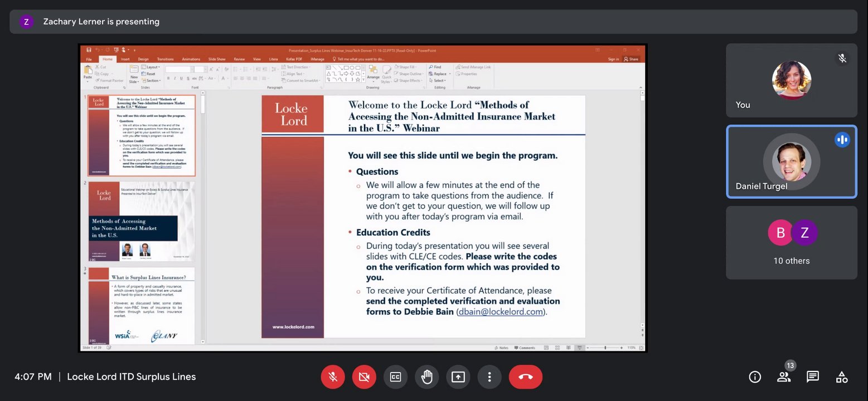Click the New Slide button

tap(134, 74)
